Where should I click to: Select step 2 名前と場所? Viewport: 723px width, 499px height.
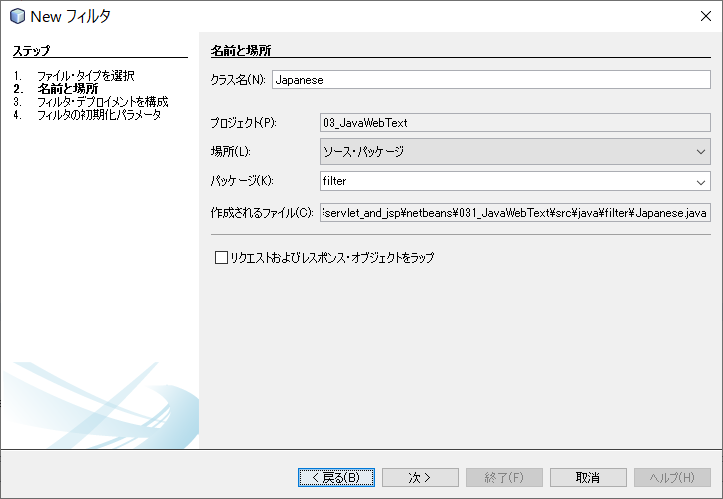point(68,89)
